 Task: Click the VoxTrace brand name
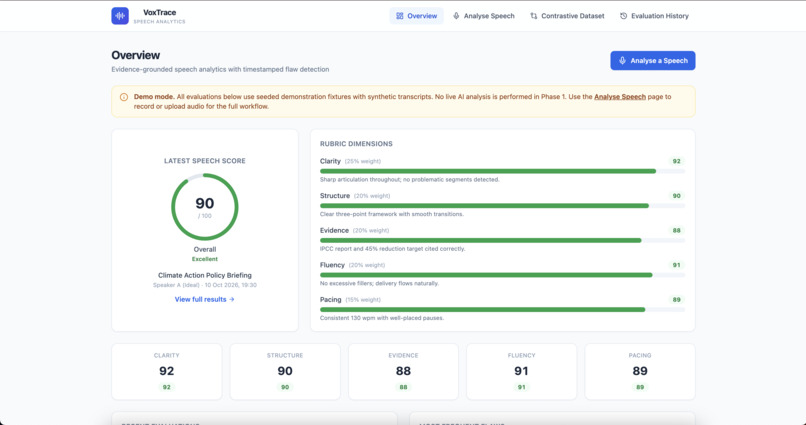pos(159,12)
